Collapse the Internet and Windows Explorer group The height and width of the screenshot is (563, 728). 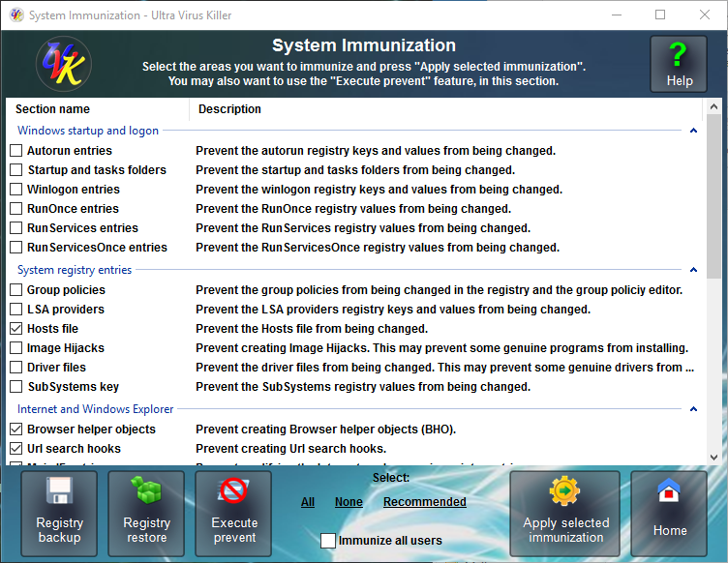click(x=693, y=409)
